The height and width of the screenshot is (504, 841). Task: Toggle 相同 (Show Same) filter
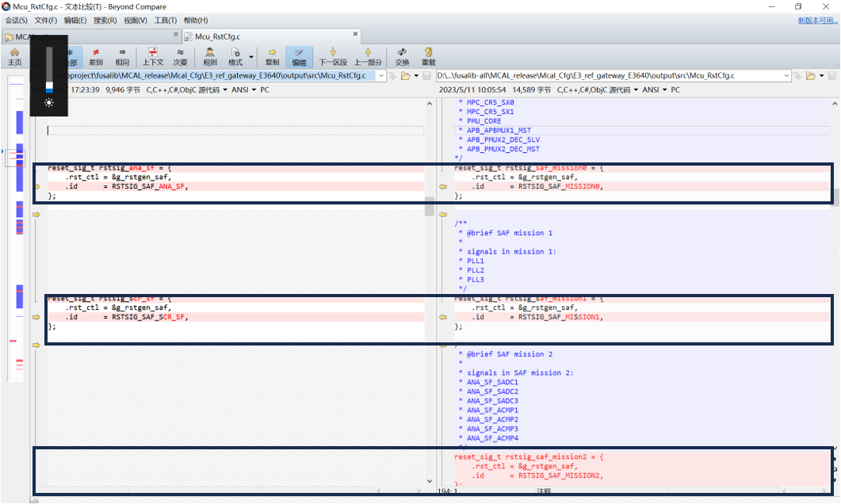[x=122, y=56]
